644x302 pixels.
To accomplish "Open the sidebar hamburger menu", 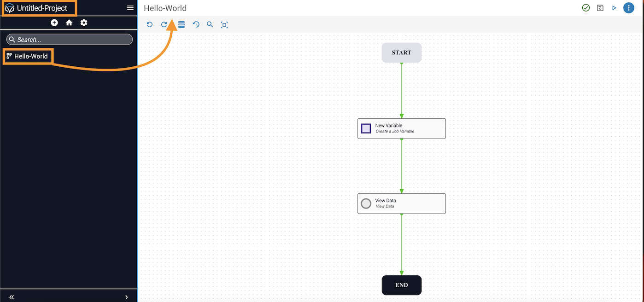I will point(130,8).
